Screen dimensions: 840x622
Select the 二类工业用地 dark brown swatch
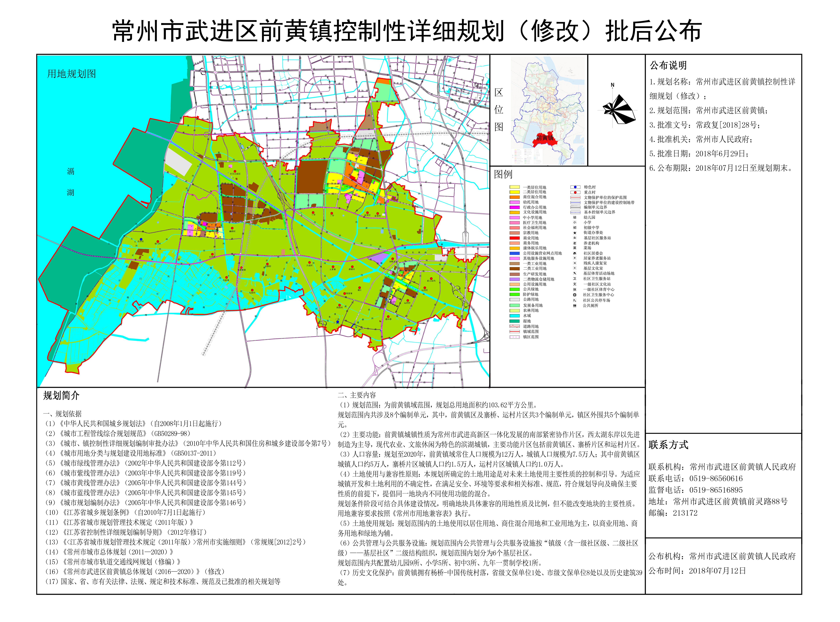514,269
